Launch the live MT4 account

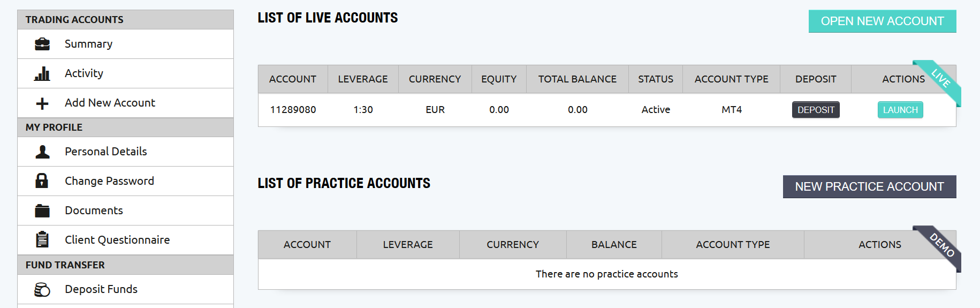click(x=900, y=110)
